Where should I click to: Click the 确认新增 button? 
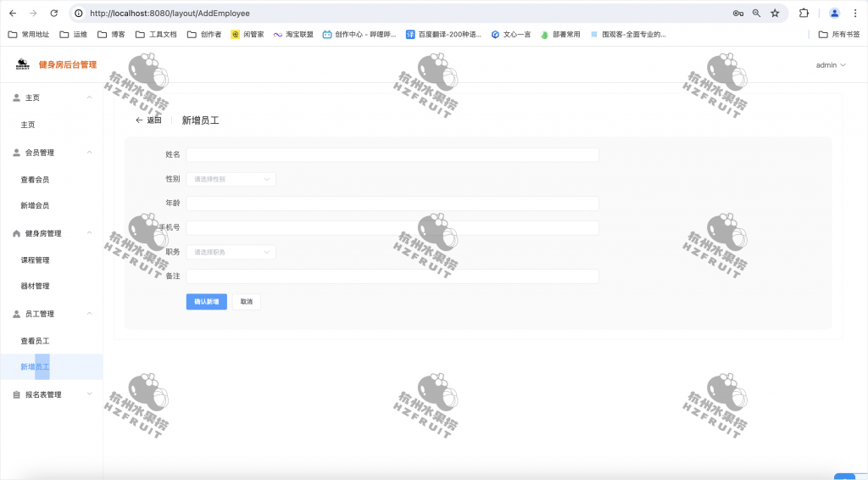pyautogui.click(x=207, y=302)
